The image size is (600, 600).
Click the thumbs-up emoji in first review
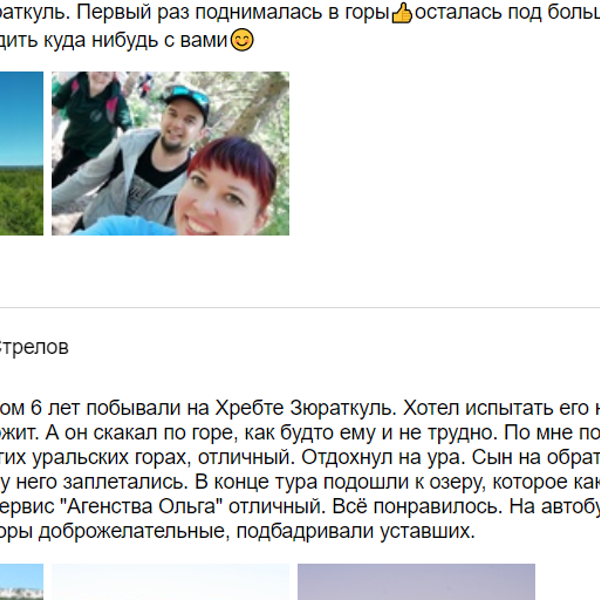401,16
